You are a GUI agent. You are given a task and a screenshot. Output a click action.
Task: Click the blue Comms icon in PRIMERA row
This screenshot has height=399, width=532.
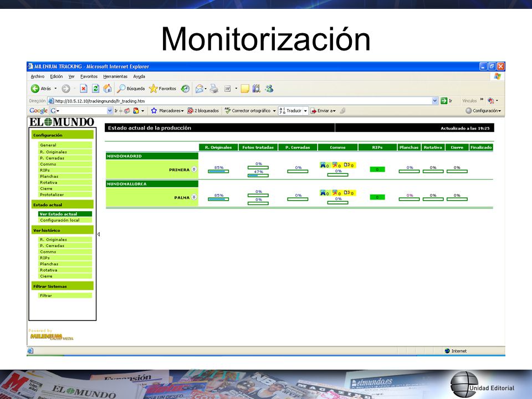coord(323,165)
